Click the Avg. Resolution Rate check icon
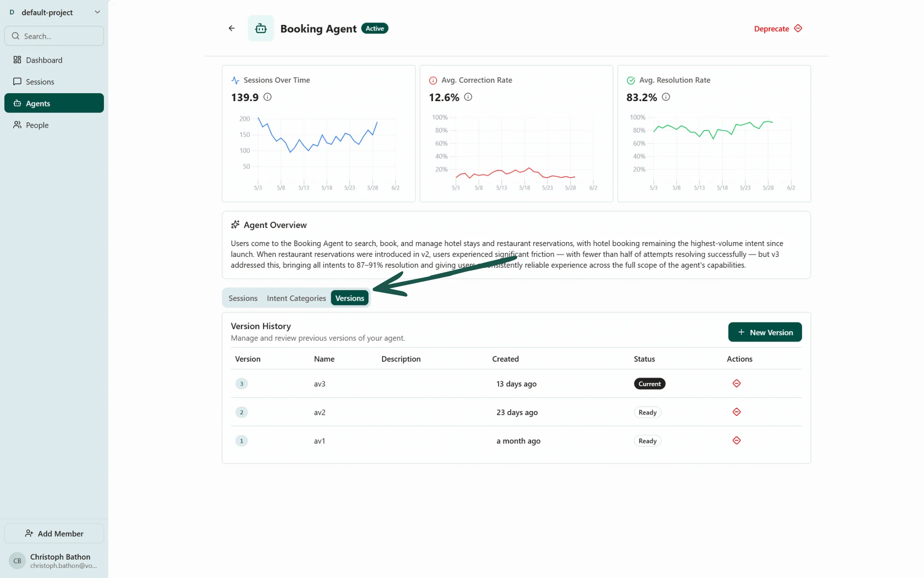924x578 pixels. click(x=631, y=80)
